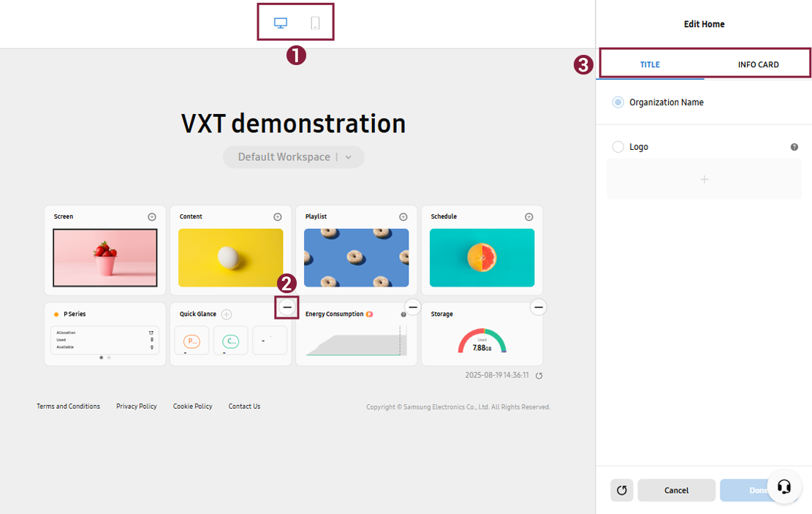Contact support via the headset icon
The width and height of the screenshot is (812, 514).
coord(784,486)
